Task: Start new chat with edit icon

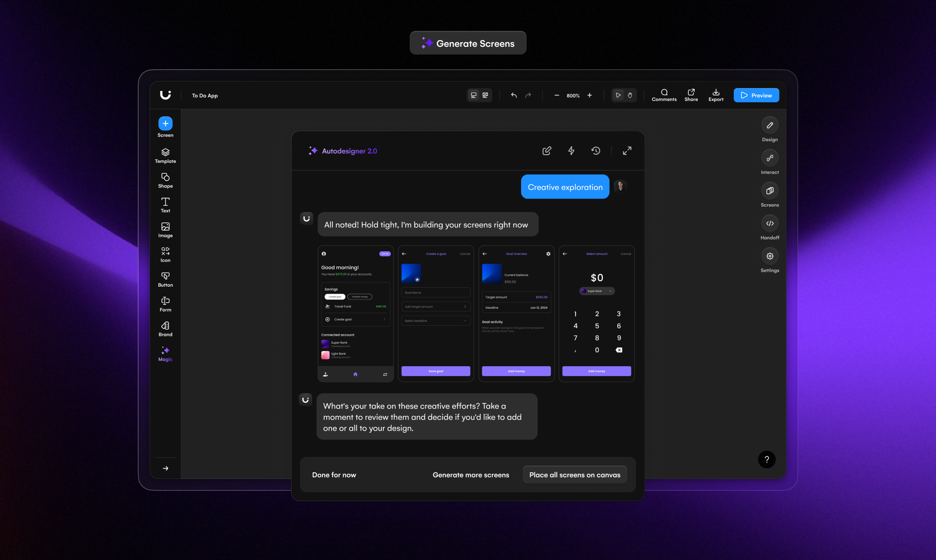Action: click(546, 151)
